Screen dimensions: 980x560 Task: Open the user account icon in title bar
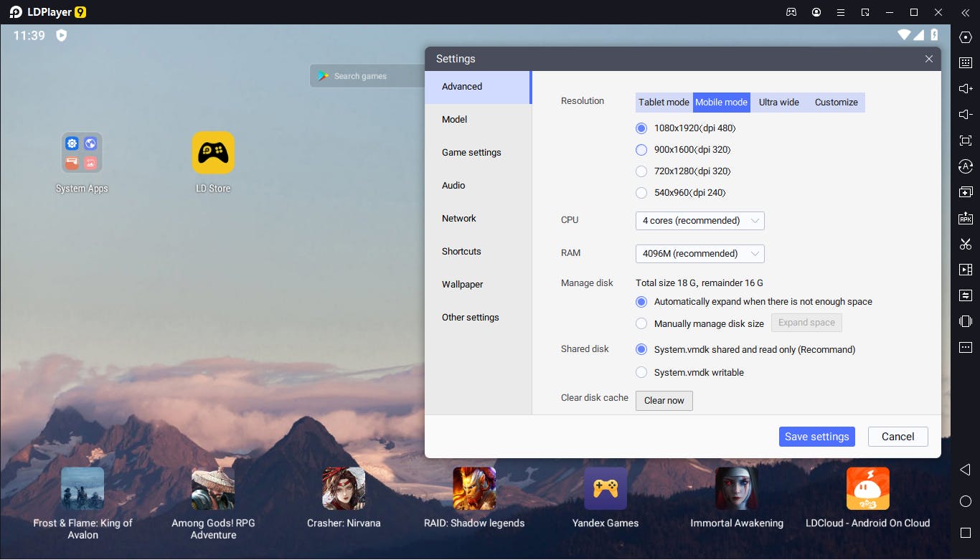click(x=816, y=12)
